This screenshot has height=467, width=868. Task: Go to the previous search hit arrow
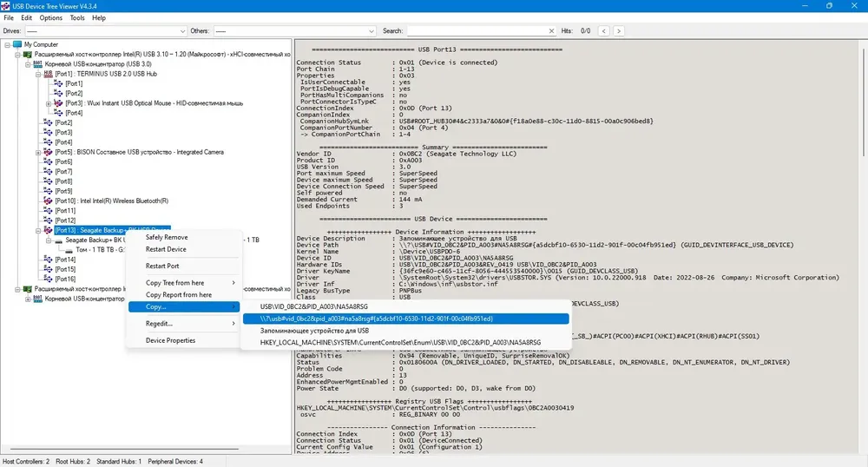(x=604, y=31)
